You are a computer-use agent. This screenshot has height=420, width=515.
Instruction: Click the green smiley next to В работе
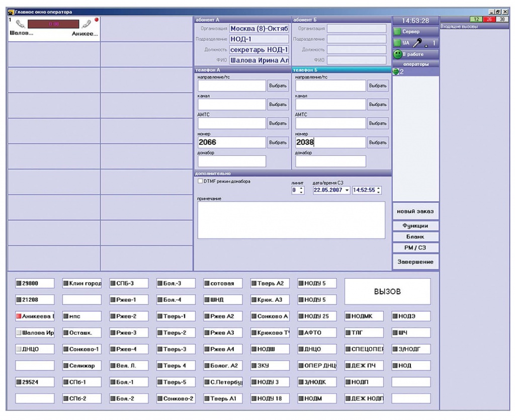click(x=397, y=54)
